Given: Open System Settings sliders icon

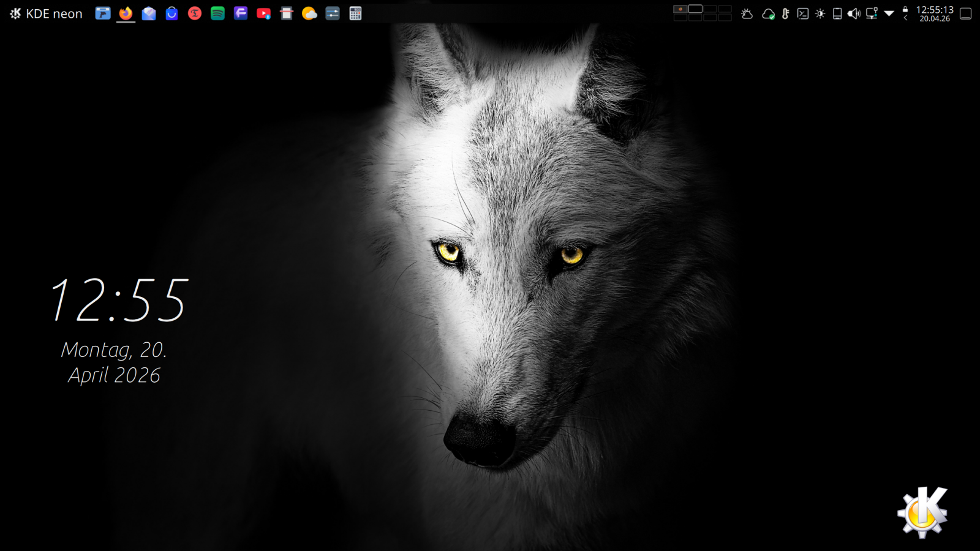Looking at the screenshot, I should 333,13.
